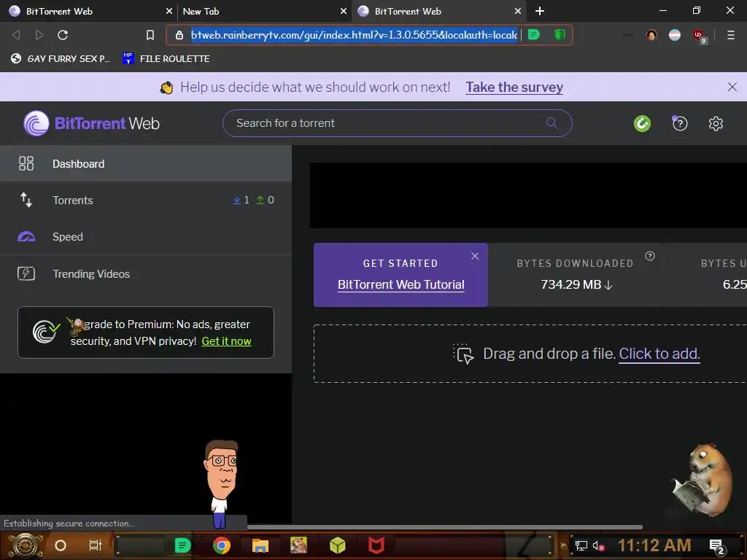Open the browser hamburger menu

point(730,35)
